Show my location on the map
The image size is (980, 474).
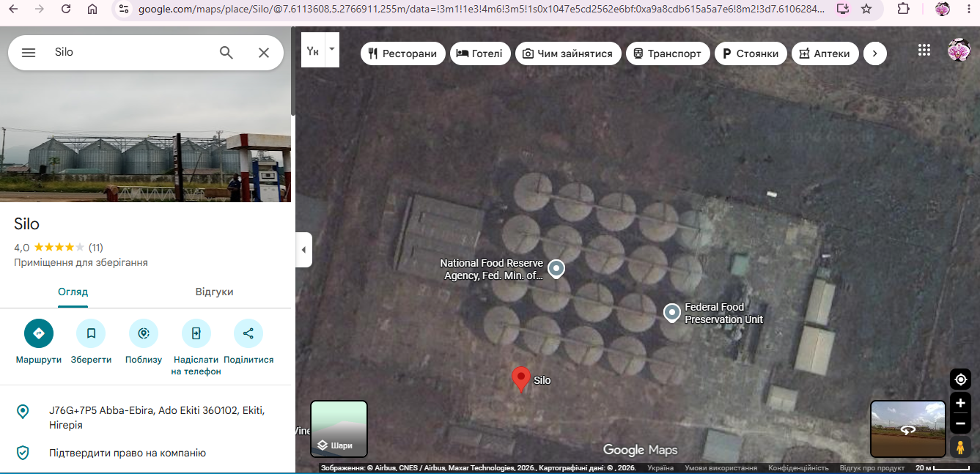point(960,379)
